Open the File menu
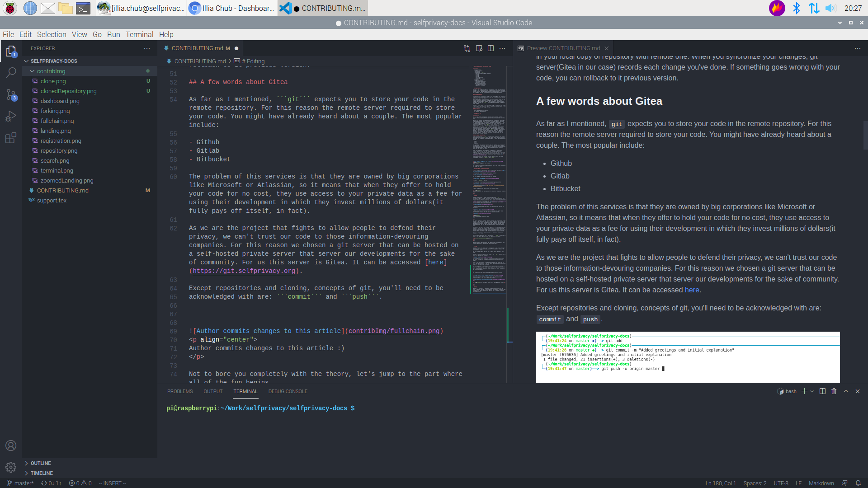 [x=8, y=34]
